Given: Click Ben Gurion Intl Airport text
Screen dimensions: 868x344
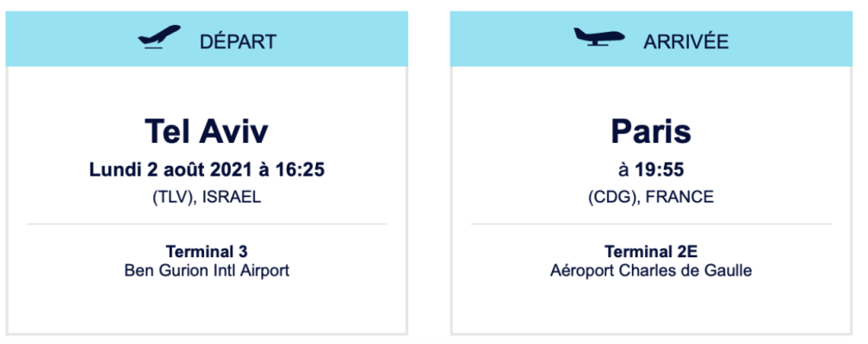Looking at the screenshot, I should (207, 270).
